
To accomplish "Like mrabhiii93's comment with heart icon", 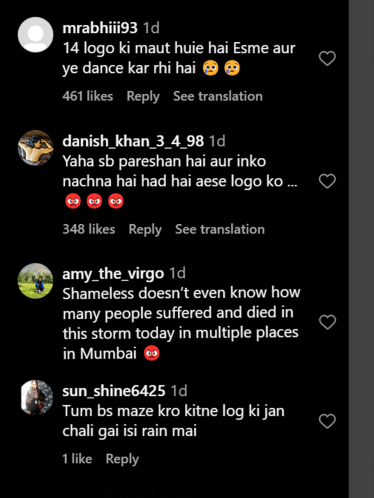I will tap(327, 58).
